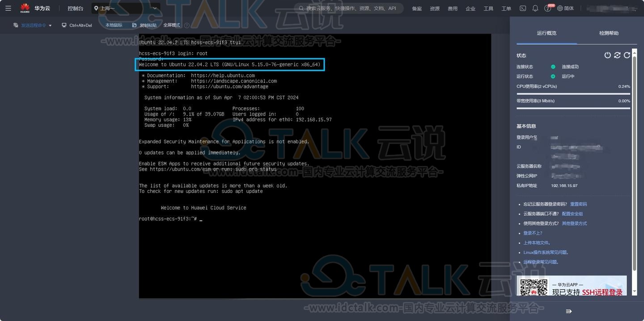
Task: Click the side panel vertical scrollbar
Action: 634,163
